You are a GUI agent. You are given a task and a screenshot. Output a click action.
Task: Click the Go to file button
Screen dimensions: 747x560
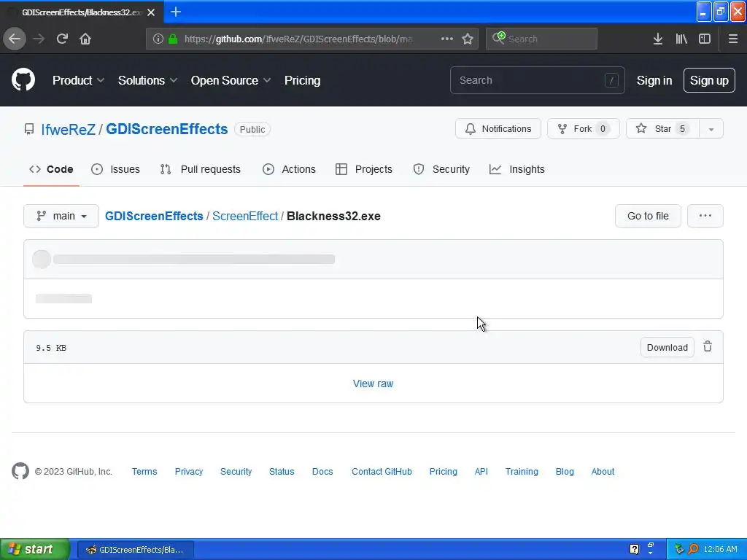pyautogui.click(x=648, y=216)
